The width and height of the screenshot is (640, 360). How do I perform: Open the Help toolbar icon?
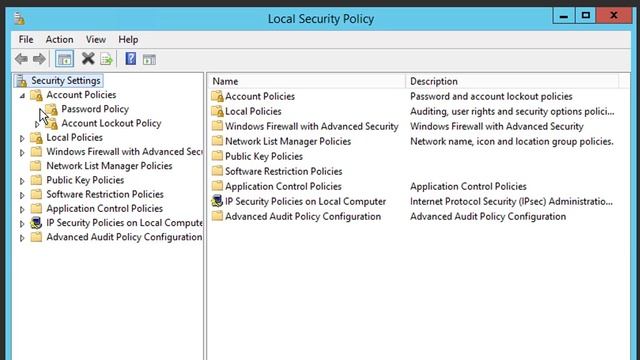pyautogui.click(x=131, y=59)
